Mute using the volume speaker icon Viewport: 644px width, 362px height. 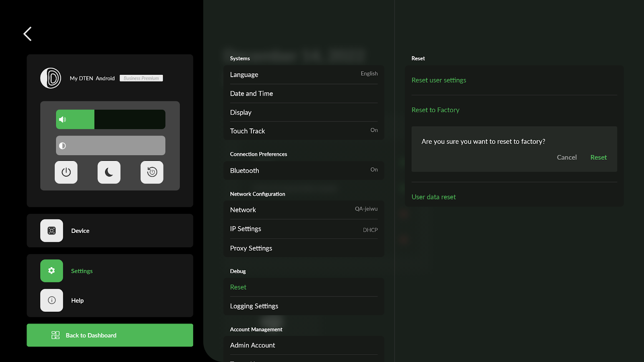pos(62,119)
